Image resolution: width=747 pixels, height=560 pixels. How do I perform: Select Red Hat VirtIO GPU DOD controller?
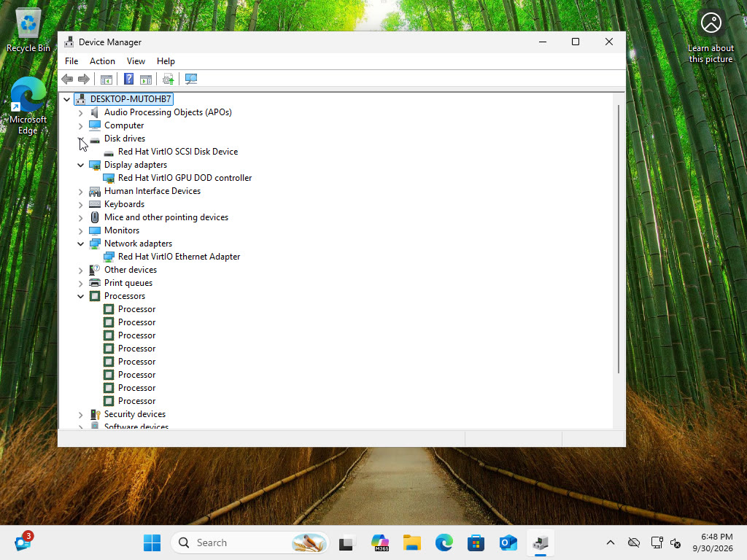click(x=185, y=178)
